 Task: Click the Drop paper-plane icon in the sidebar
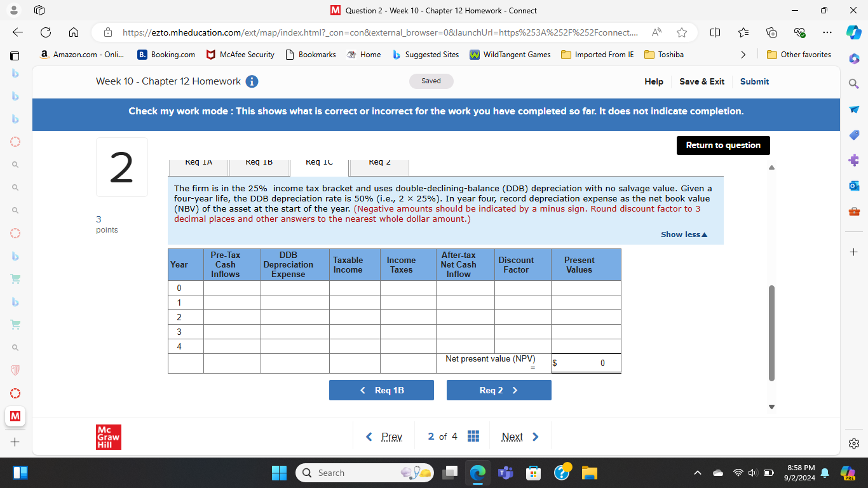pyautogui.click(x=854, y=108)
